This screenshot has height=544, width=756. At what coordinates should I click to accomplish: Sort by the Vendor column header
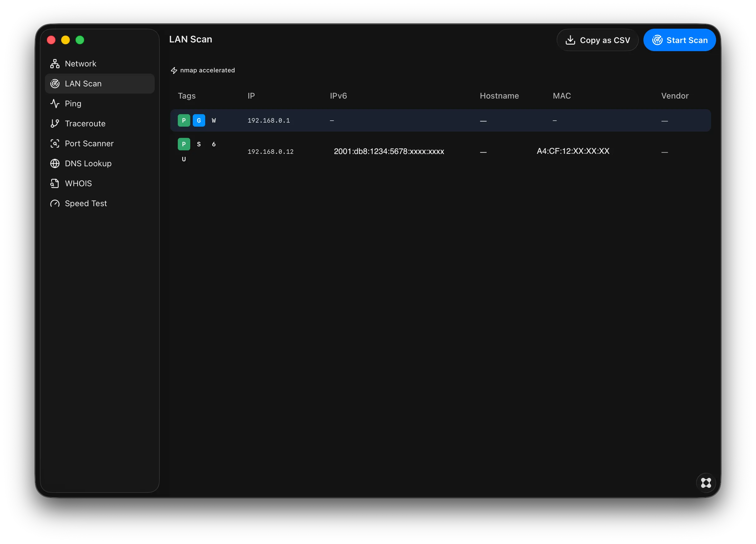[x=675, y=96]
